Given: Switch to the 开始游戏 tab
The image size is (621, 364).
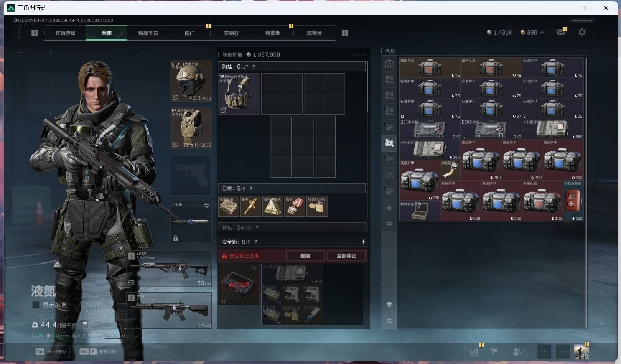Looking at the screenshot, I should pos(65,33).
